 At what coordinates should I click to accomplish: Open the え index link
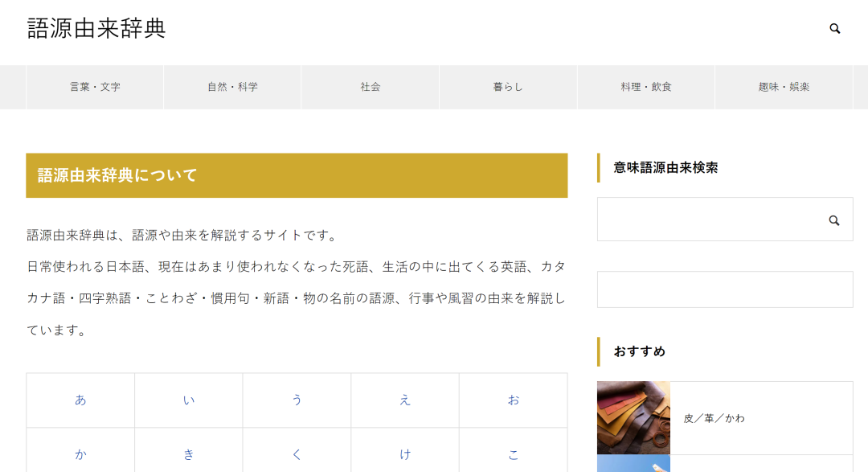(x=405, y=400)
